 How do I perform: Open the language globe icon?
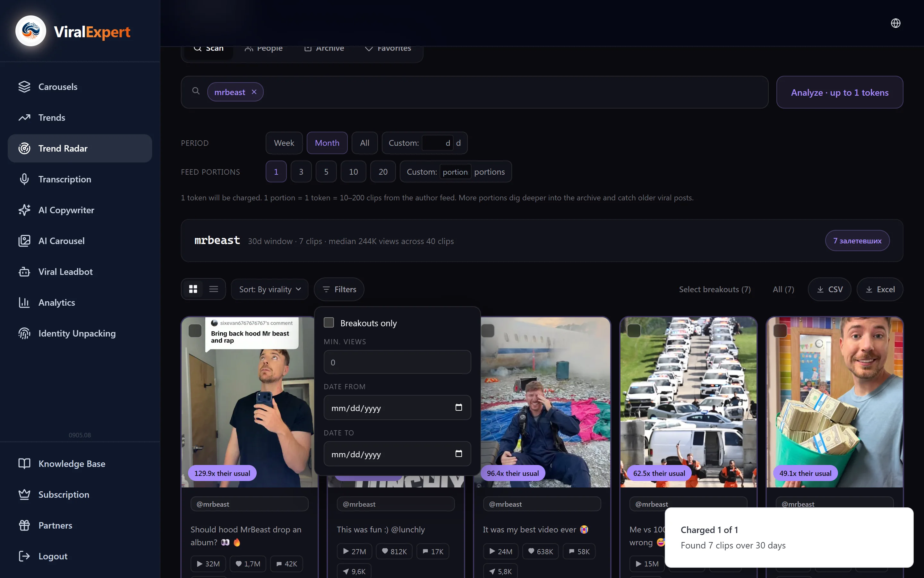point(895,23)
